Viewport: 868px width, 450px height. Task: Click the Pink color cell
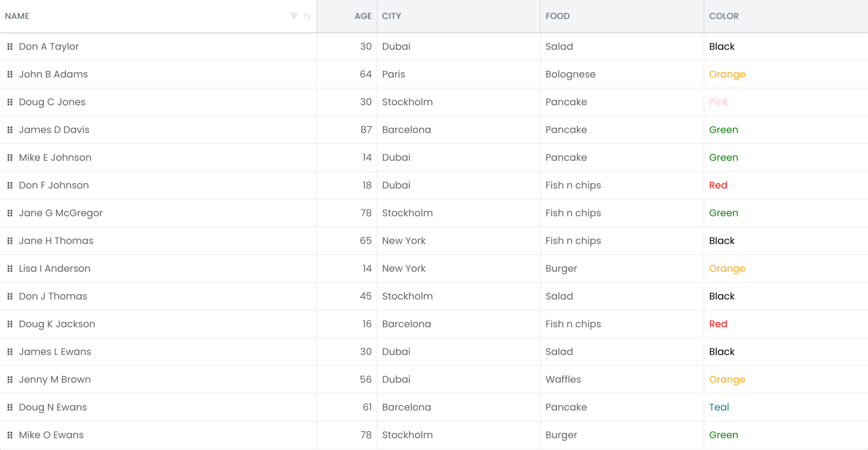tap(718, 102)
